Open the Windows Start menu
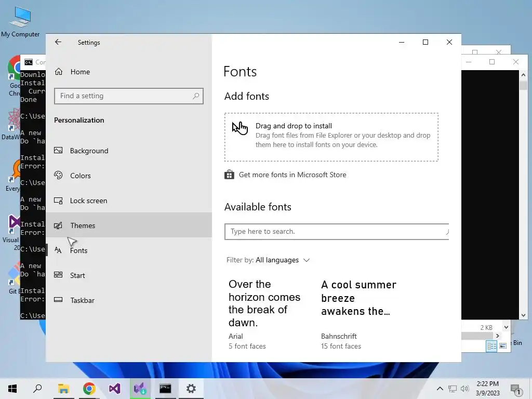This screenshot has width=532, height=399. click(x=12, y=389)
